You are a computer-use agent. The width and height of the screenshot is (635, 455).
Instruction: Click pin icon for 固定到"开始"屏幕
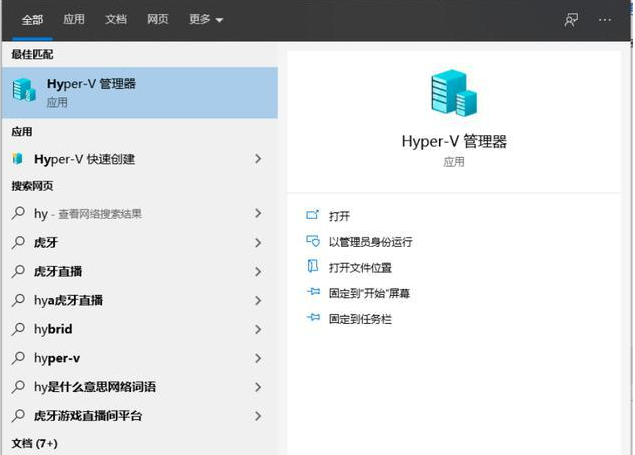313,291
